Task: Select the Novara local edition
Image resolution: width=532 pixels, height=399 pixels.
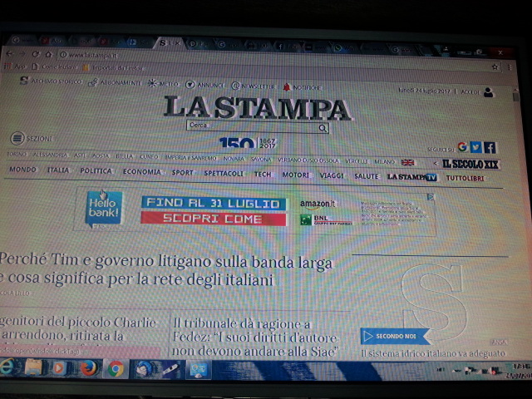Action: [x=234, y=159]
